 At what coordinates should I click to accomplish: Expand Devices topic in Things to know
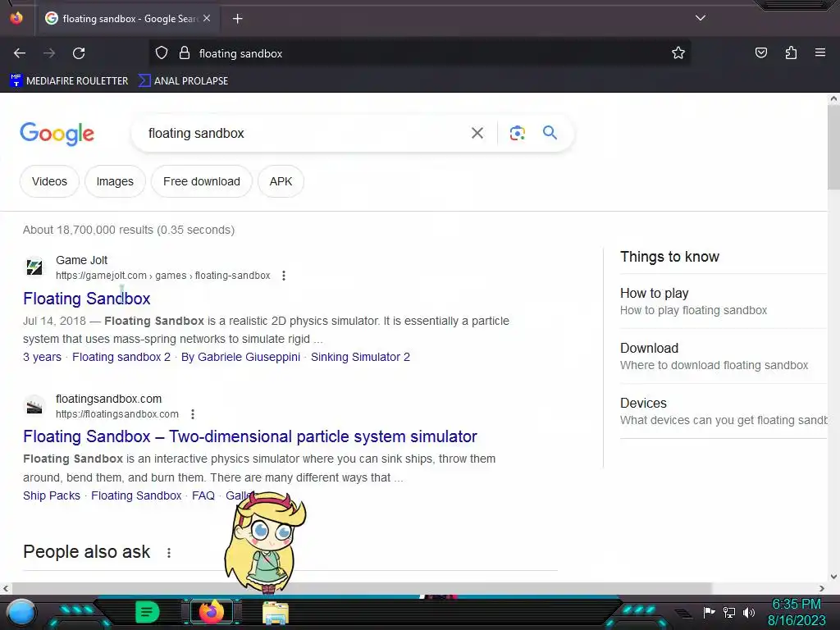724,412
